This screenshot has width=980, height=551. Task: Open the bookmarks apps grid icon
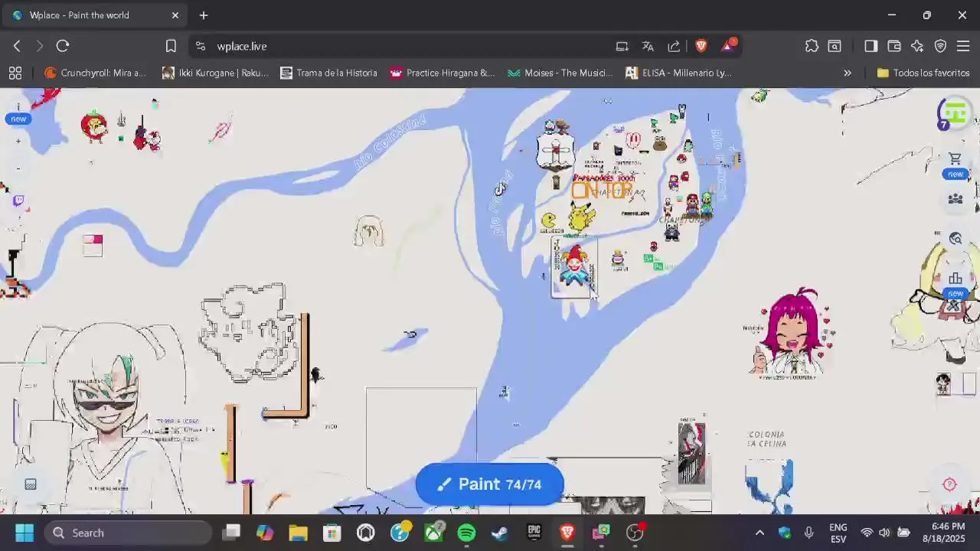pyautogui.click(x=15, y=73)
